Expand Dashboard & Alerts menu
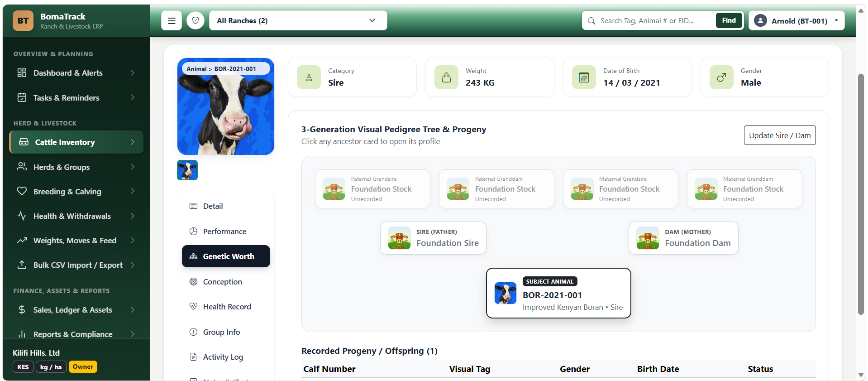 tap(76, 73)
